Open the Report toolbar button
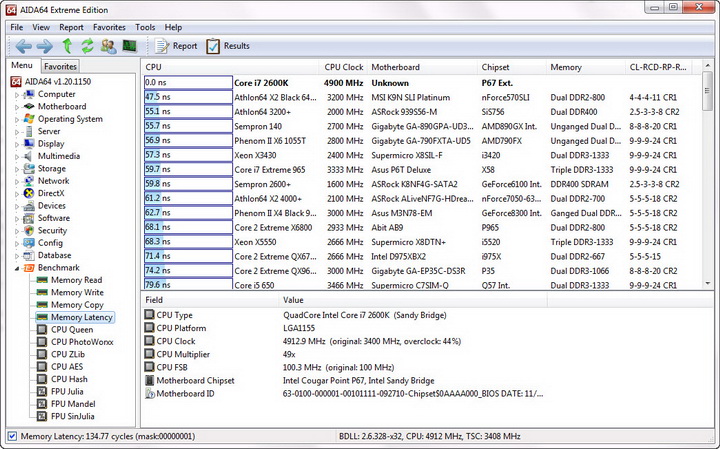 point(176,46)
